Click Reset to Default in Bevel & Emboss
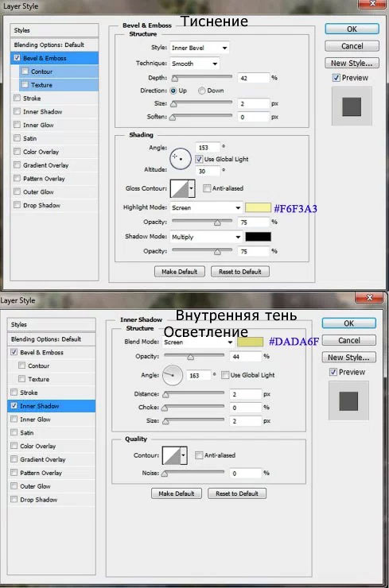 [x=240, y=272]
